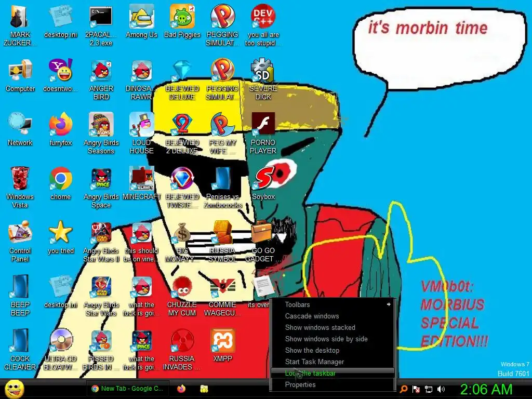532x399 pixels.
Task: Select the BEJEWED DELUXE diamond icon
Action: click(182, 79)
